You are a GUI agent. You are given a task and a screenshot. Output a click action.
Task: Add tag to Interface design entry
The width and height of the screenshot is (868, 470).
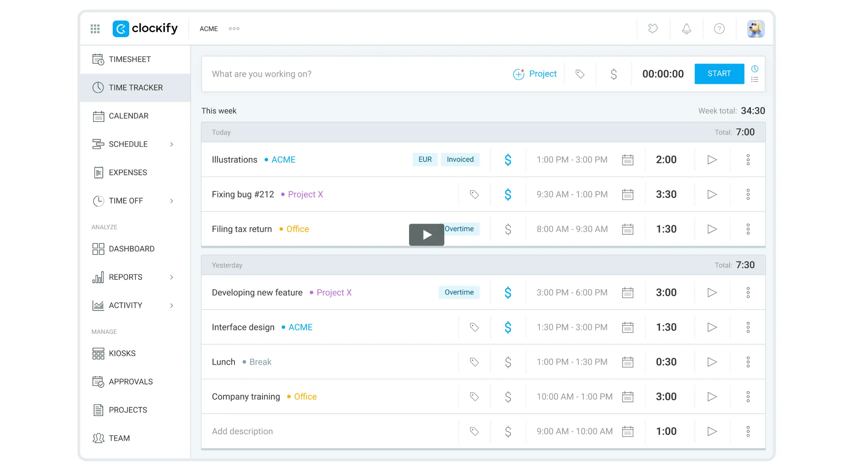coord(474,327)
